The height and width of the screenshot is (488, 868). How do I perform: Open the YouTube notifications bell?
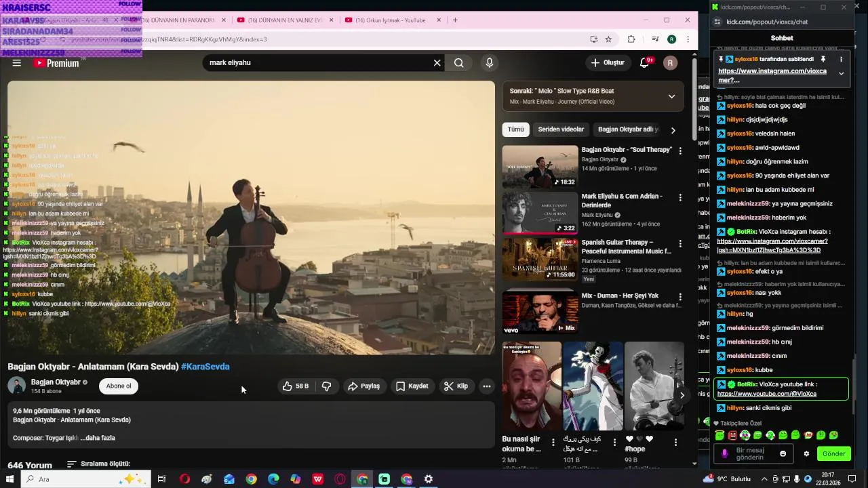(645, 63)
